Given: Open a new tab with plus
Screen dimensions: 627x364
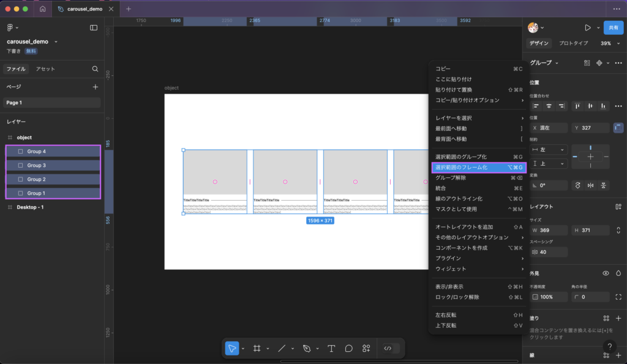Looking at the screenshot, I should (x=129, y=9).
